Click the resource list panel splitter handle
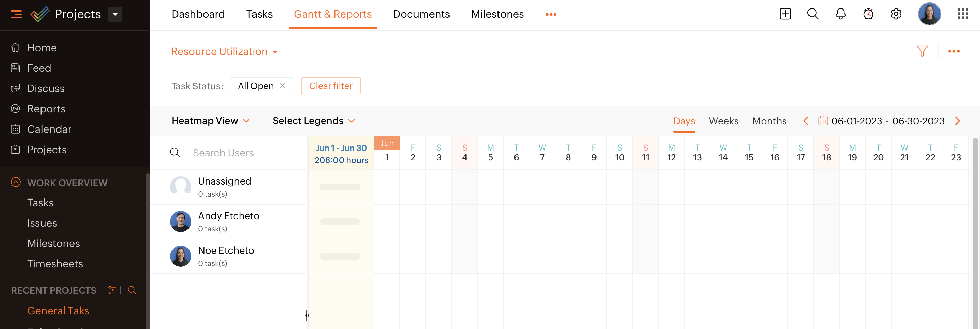 coord(307,315)
